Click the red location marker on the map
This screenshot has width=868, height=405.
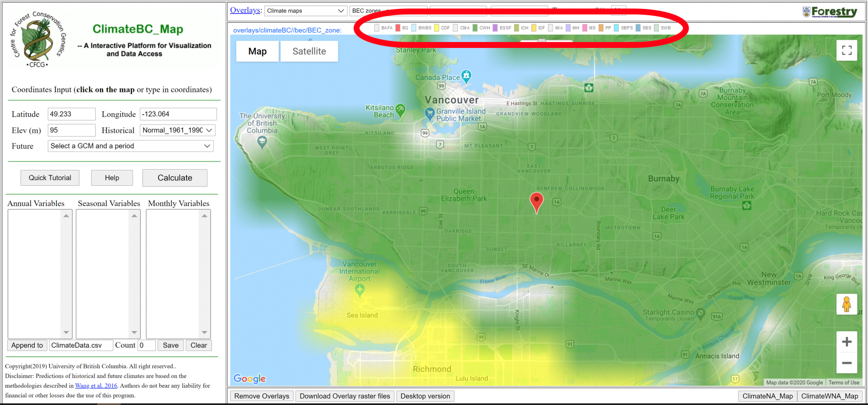coord(537,201)
